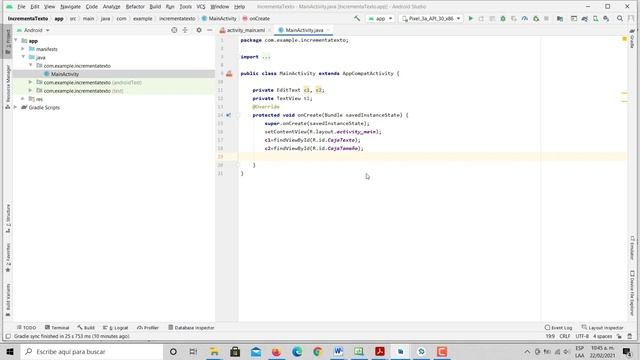Open Project panel gear settings

pos(199,30)
